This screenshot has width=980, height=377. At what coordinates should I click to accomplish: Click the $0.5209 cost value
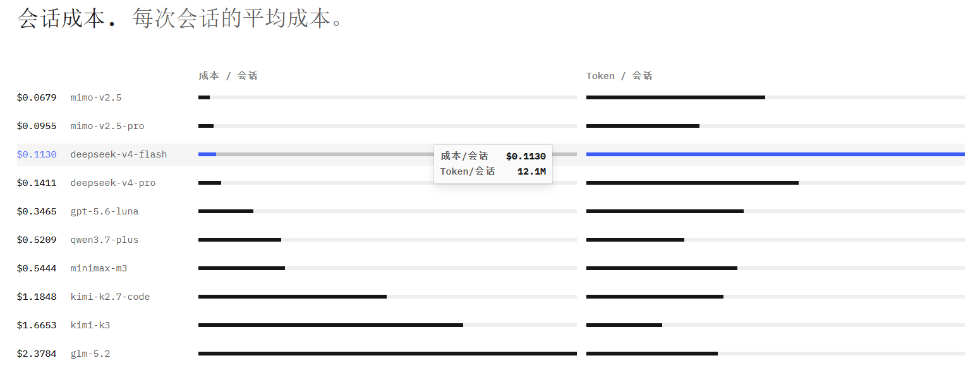click(37, 240)
